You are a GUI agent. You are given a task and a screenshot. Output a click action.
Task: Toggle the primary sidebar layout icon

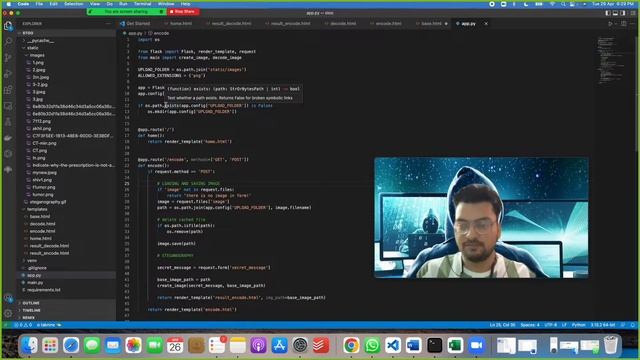(x=608, y=13)
